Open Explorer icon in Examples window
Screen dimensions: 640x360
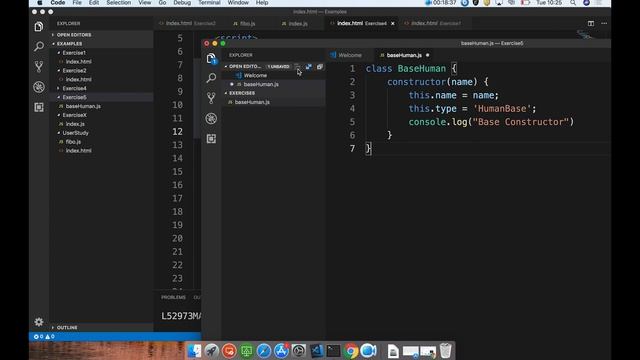pyautogui.click(x=39, y=27)
